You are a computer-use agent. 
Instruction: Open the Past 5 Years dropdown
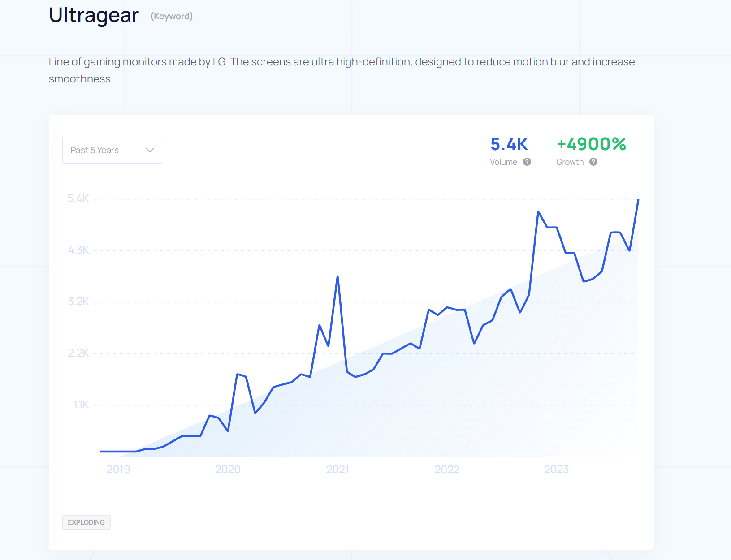click(112, 150)
